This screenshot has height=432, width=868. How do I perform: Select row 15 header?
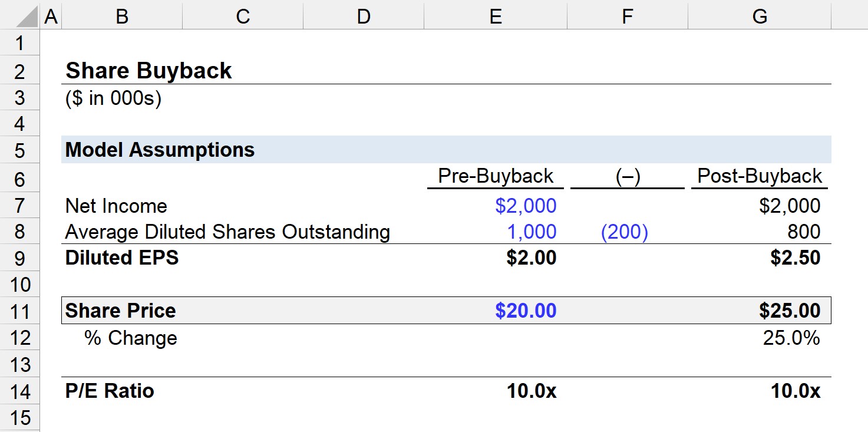tap(20, 418)
